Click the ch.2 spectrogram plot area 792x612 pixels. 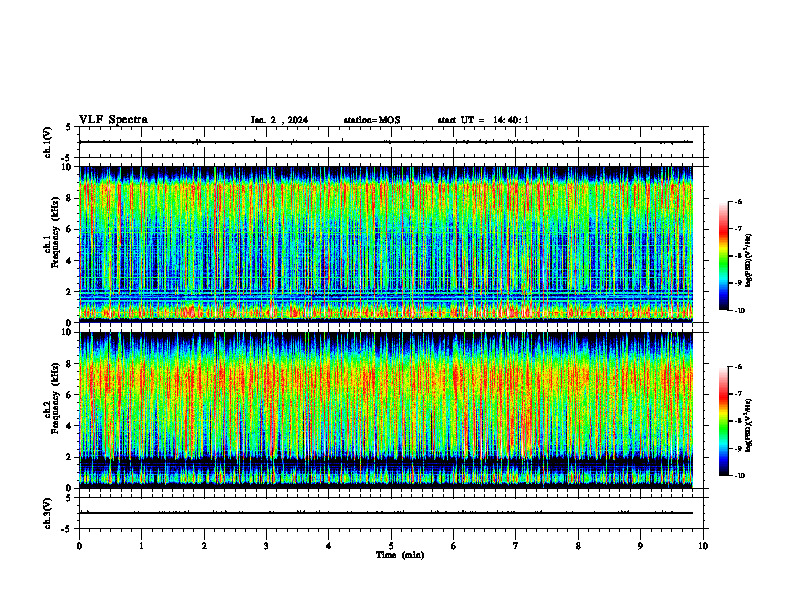coord(386,410)
